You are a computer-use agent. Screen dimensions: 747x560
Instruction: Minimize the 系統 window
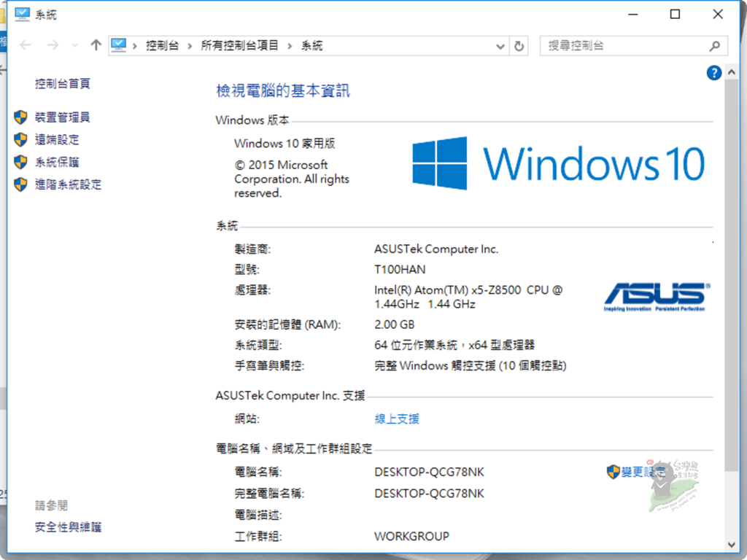tap(632, 15)
